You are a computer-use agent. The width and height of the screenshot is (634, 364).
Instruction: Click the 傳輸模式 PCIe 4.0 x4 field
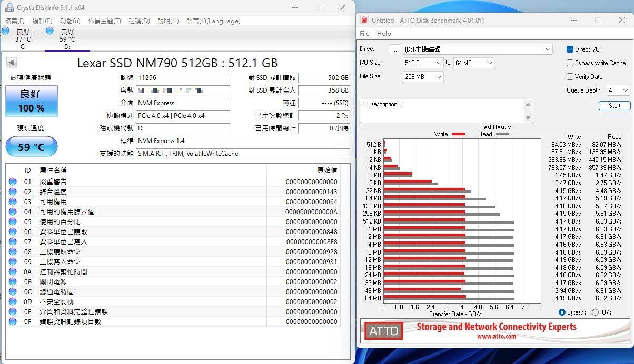183,115
